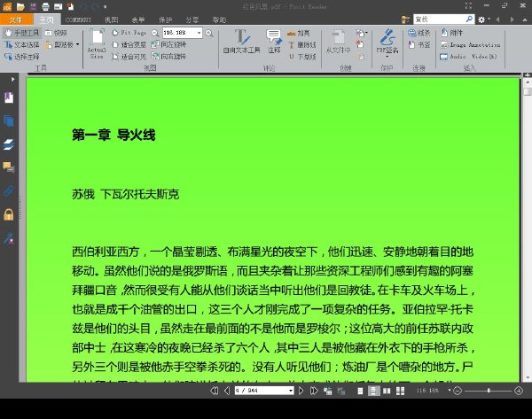
Task: Open the page number dropdown
Action: 291,391
